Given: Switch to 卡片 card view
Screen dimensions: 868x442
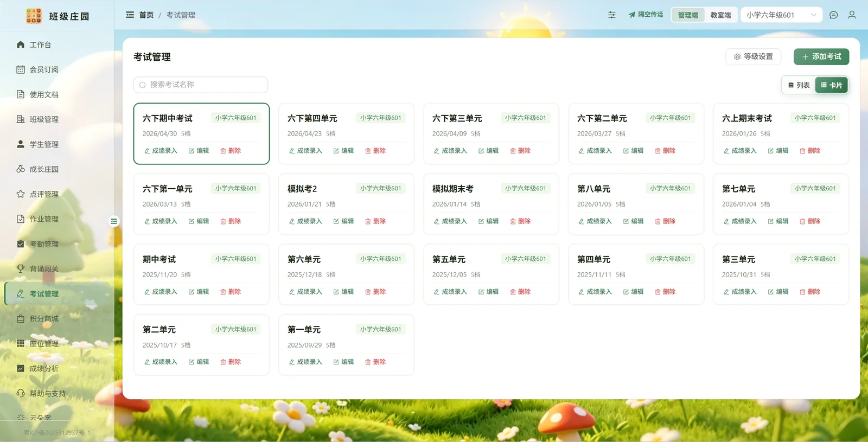Looking at the screenshot, I should 832,85.
